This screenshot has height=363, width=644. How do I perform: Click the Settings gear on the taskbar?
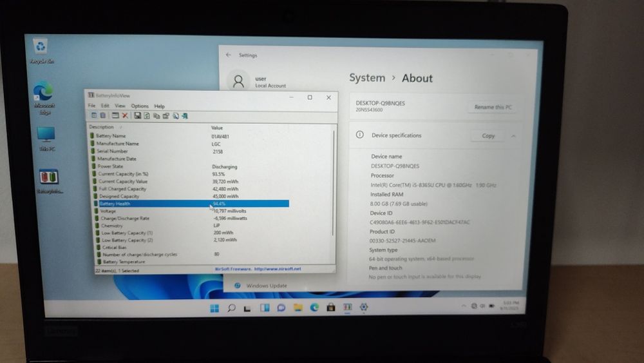pyautogui.click(x=364, y=307)
